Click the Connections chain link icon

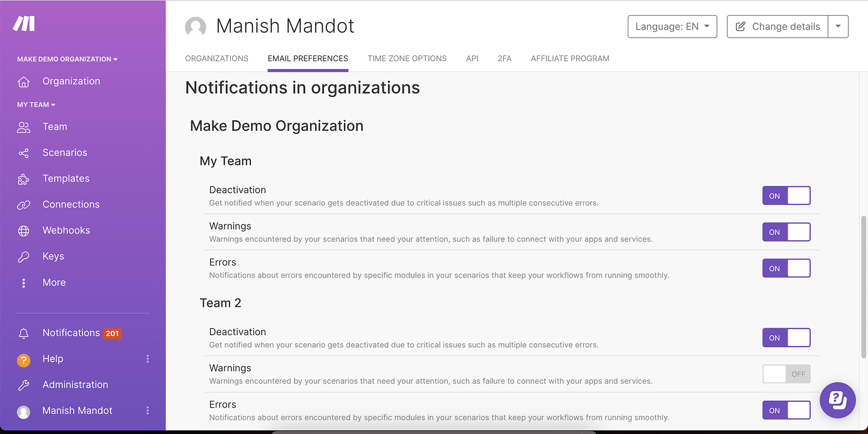coord(24,205)
